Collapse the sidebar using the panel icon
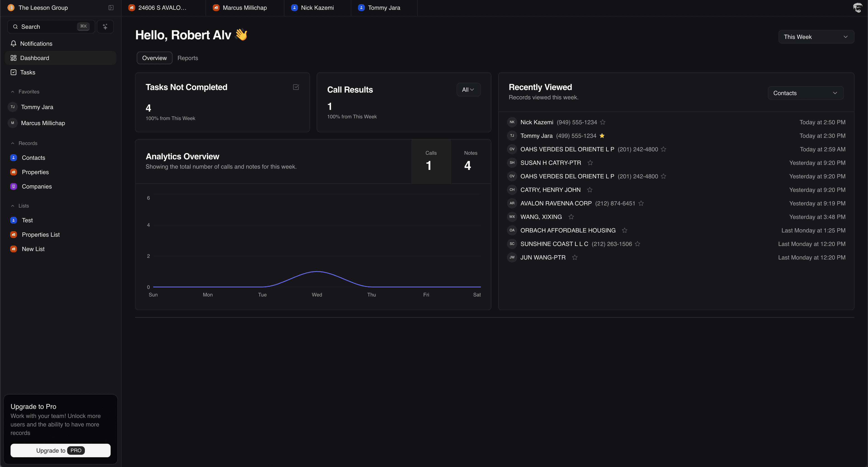Viewport: 868px width, 467px height. coord(111,7)
